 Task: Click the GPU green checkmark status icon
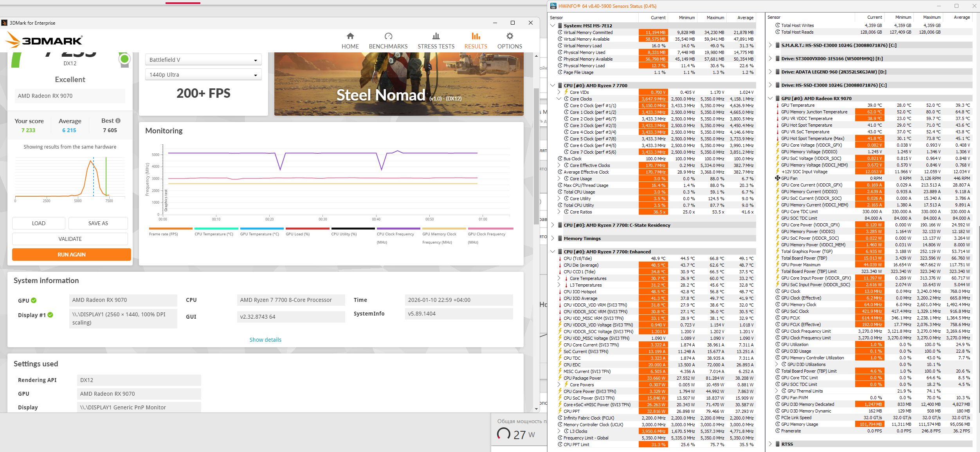(x=34, y=300)
